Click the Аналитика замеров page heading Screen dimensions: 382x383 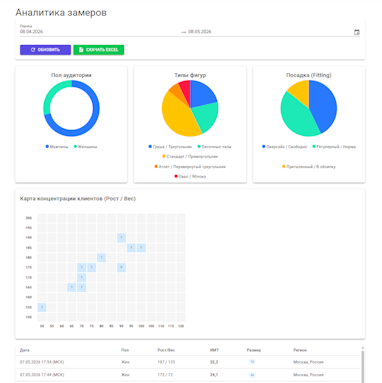[61, 13]
